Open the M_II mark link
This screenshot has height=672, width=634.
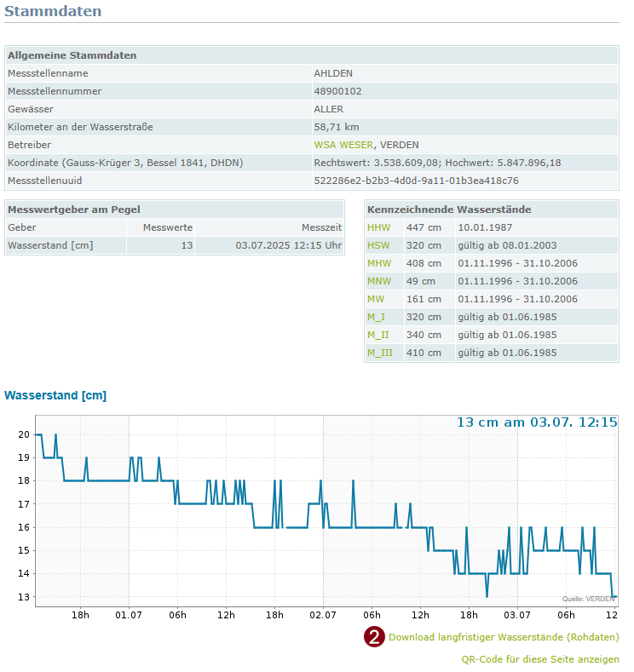point(378,335)
